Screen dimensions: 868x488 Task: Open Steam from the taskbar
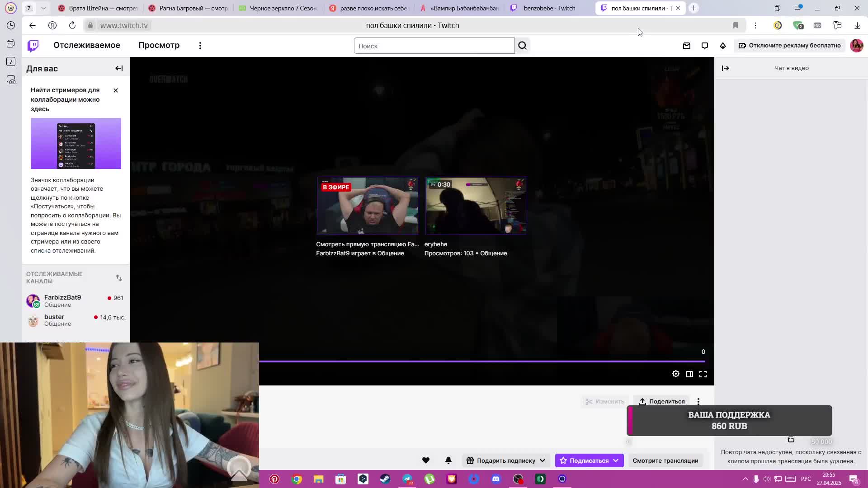coord(385,479)
